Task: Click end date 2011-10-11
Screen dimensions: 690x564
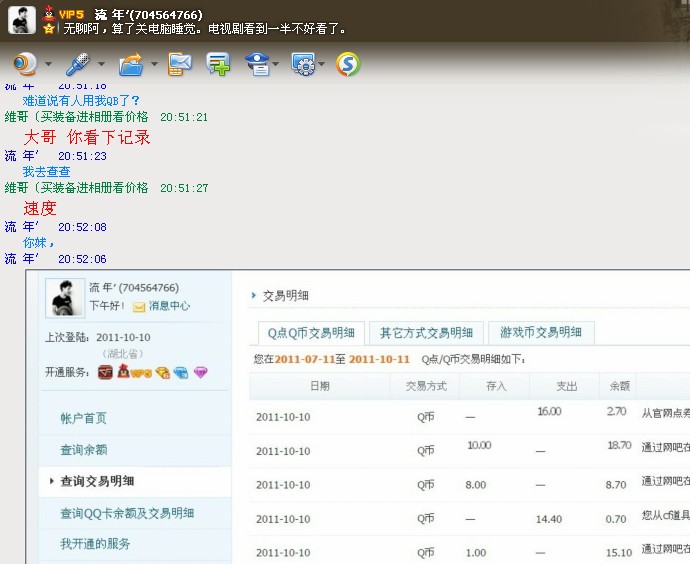Action: 379,359
